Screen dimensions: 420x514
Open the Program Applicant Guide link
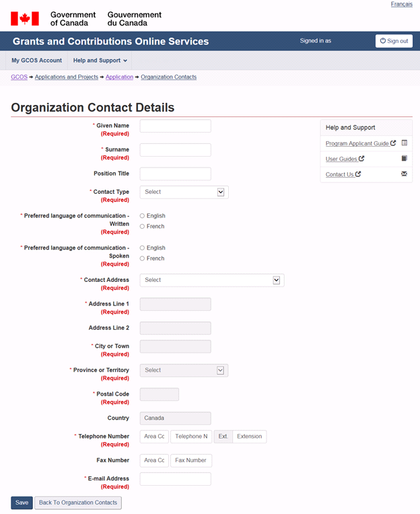357,143
